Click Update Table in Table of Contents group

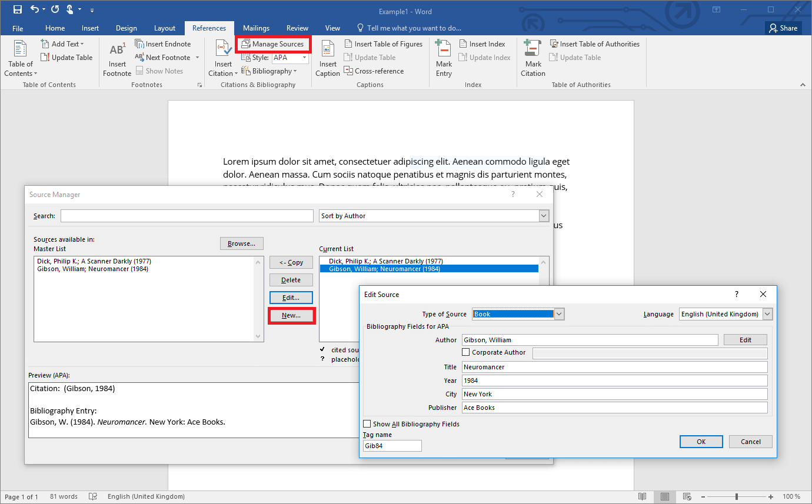[66, 58]
